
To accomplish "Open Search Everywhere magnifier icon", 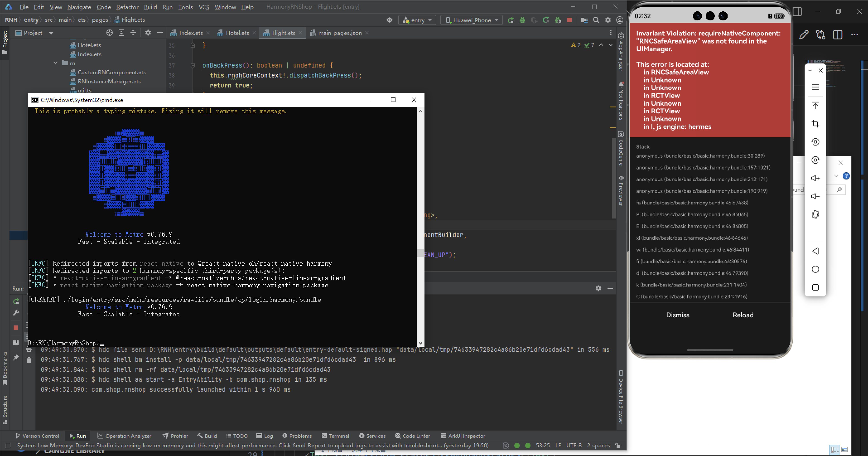I will [x=596, y=20].
